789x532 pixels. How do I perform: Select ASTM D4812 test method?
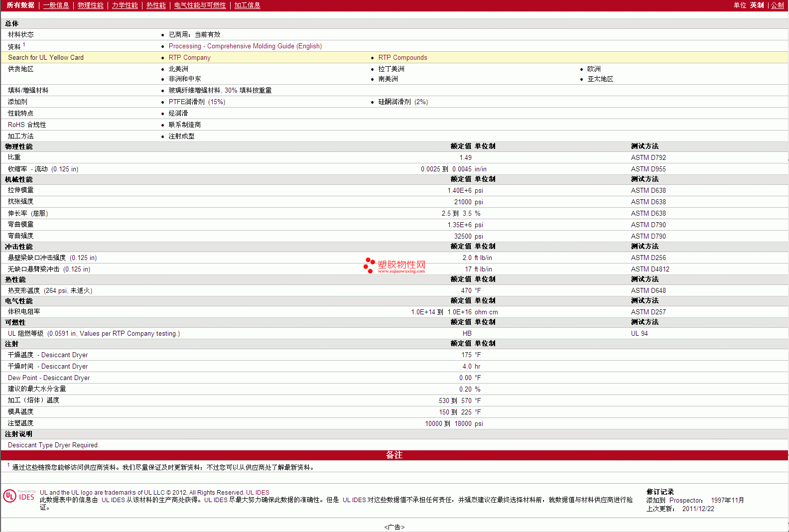(650, 269)
